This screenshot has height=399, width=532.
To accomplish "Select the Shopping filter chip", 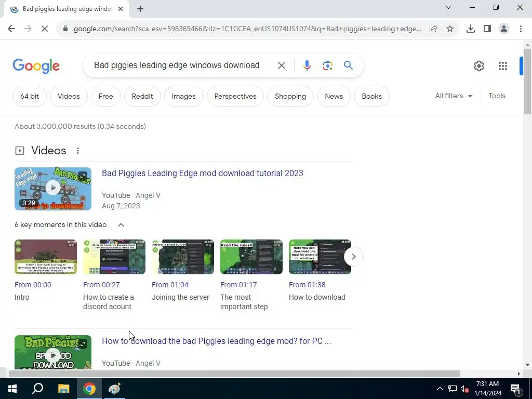I will pos(290,96).
